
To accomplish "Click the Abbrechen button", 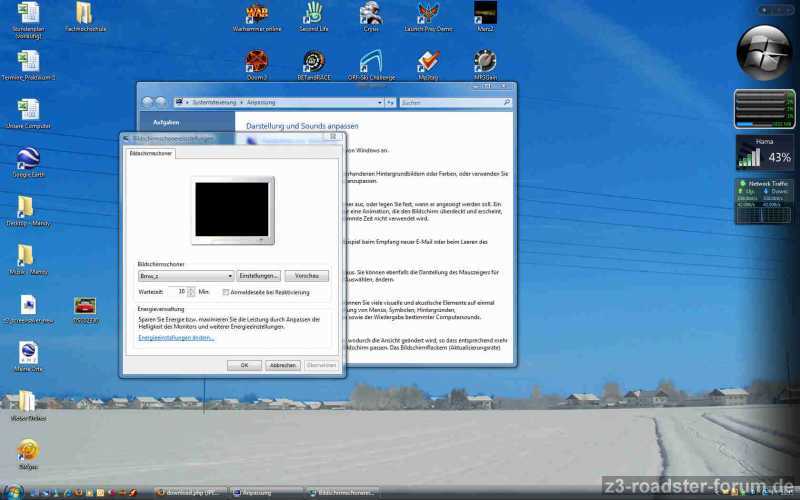I will coord(283,365).
